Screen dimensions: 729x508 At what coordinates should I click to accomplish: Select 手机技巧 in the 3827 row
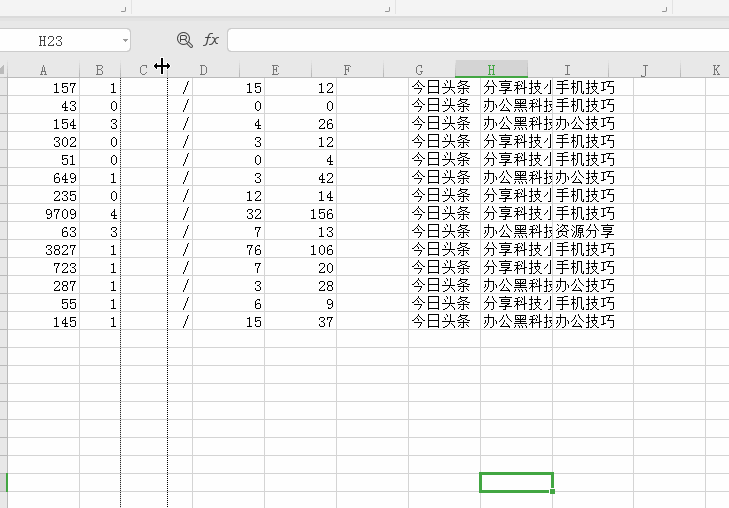pos(593,250)
